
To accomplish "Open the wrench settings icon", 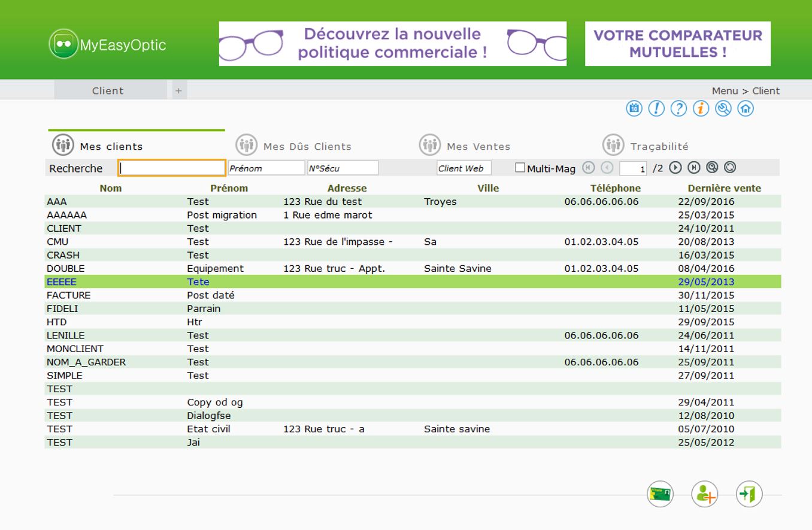I will point(723,108).
